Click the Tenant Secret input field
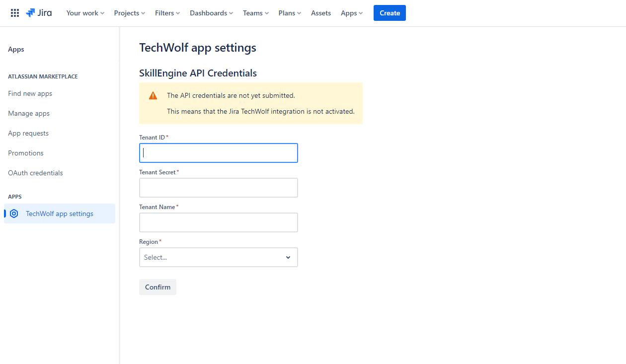 (218, 188)
